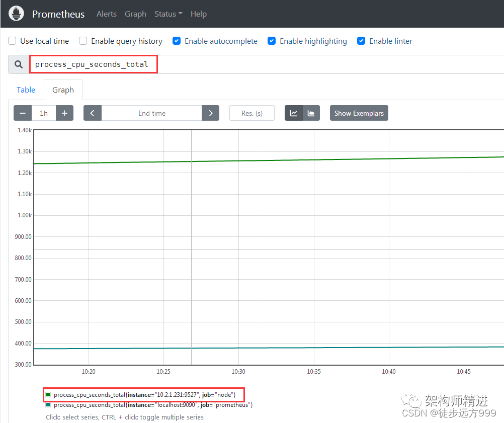The width and height of the screenshot is (504, 423).
Task: Select the 10.2.1.231:9527 node series legend
Action: (x=145, y=395)
